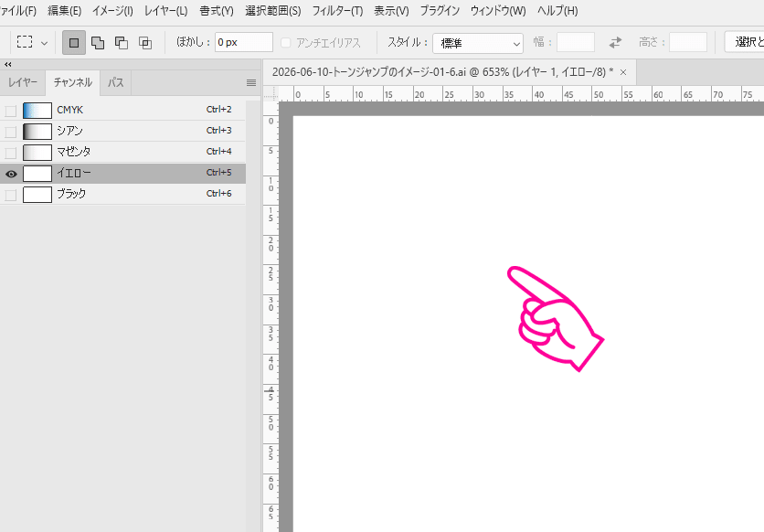This screenshot has height=532, width=764.
Task: Select the CMYK channel name
Action: 70,110
